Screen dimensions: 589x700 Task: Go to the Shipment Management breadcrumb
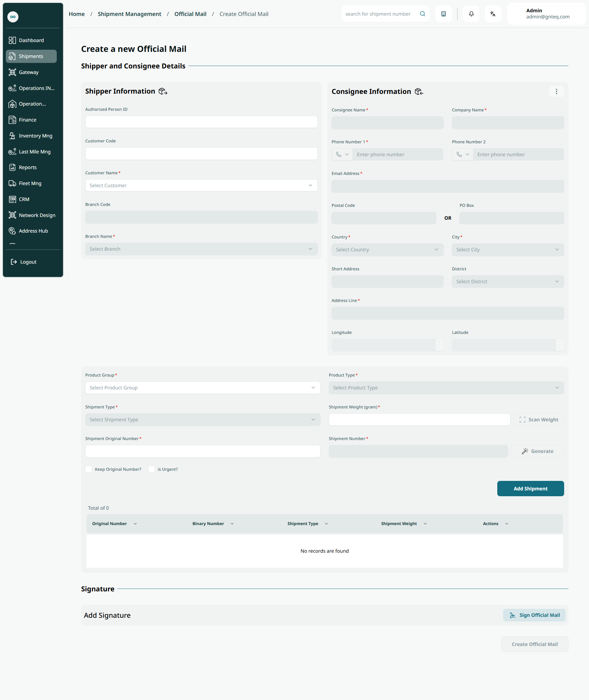[x=129, y=14]
